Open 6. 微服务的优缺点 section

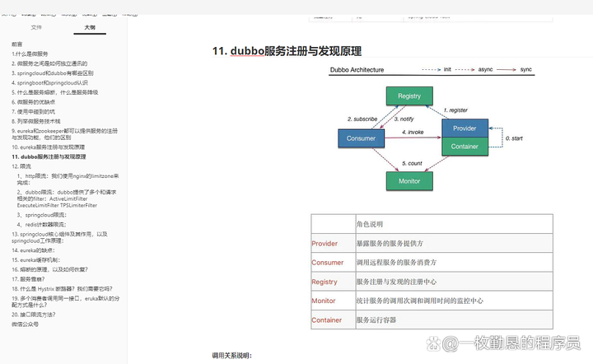33,102
